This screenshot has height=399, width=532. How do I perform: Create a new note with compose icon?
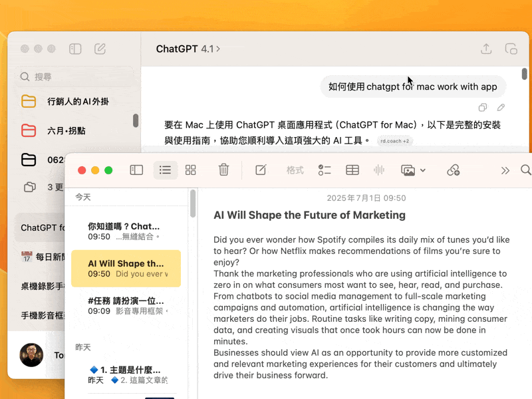coord(261,170)
